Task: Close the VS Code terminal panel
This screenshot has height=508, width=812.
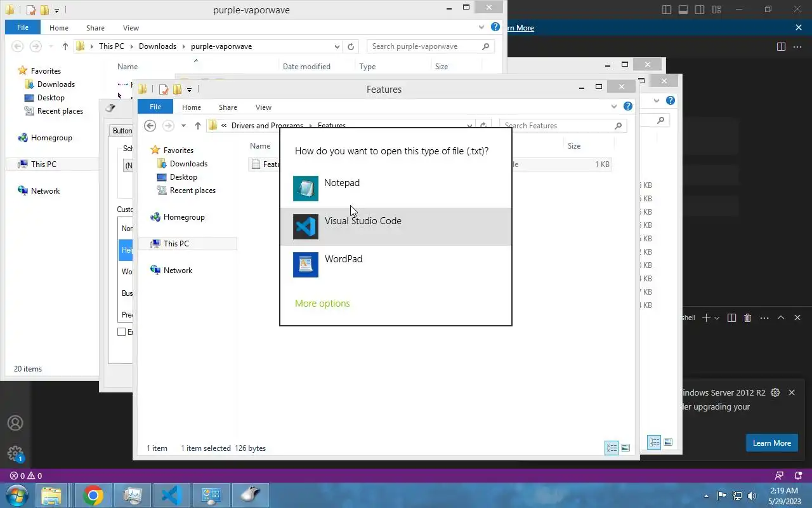Action: click(797, 317)
